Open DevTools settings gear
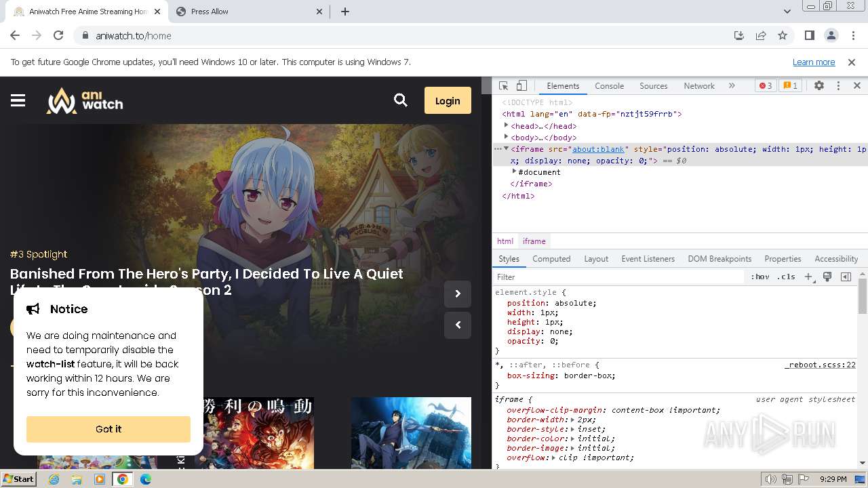The image size is (868, 488). click(x=819, y=86)
